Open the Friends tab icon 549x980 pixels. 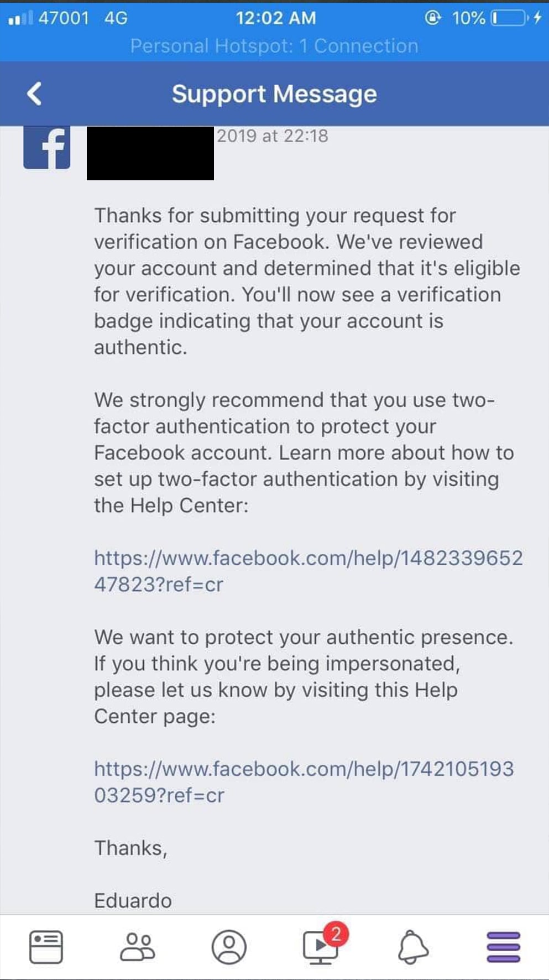tap(137, 946)
